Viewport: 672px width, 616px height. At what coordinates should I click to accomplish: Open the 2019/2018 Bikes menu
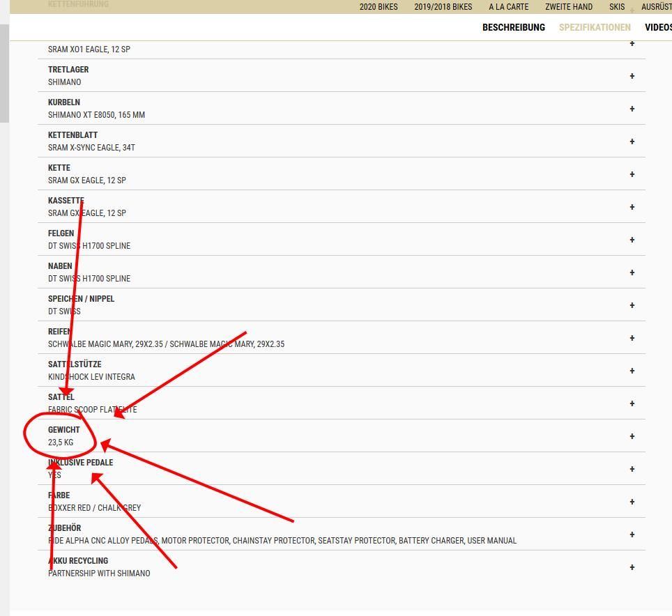[443, 7]
